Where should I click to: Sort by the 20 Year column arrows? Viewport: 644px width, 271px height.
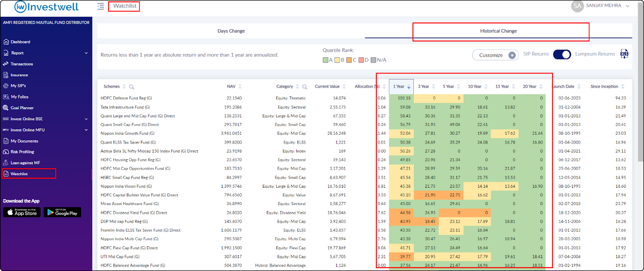[541, 86]
